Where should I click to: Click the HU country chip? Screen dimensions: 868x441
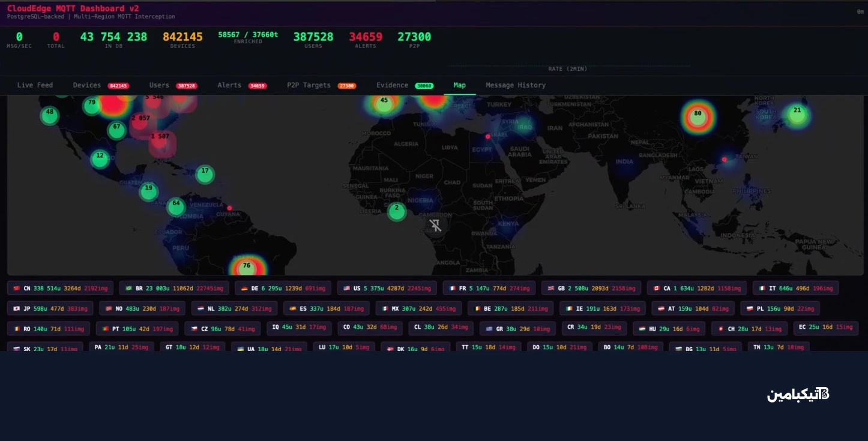pyautogui.click(x=669, y=329)
